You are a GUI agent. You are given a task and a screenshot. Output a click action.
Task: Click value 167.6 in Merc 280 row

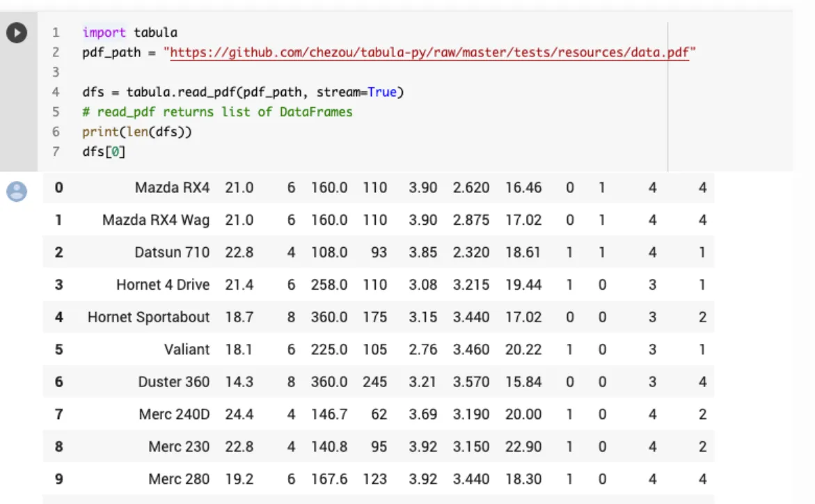click(x=329, y=479)
